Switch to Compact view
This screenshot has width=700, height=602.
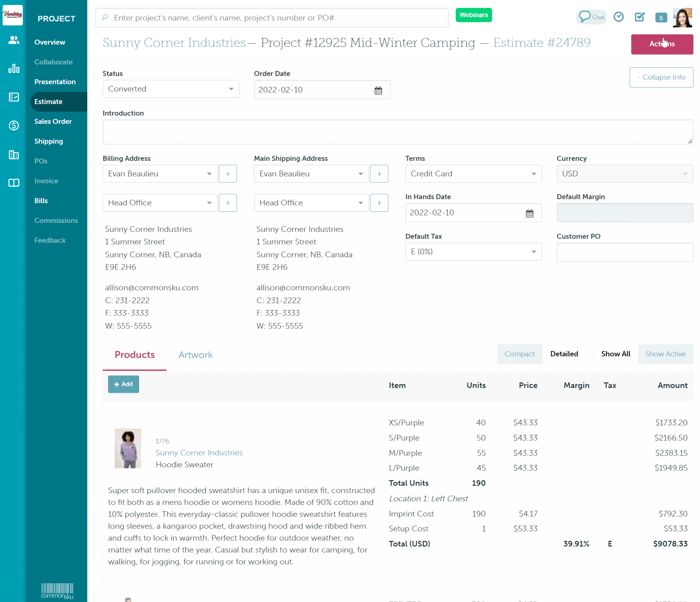click(519, 354)
